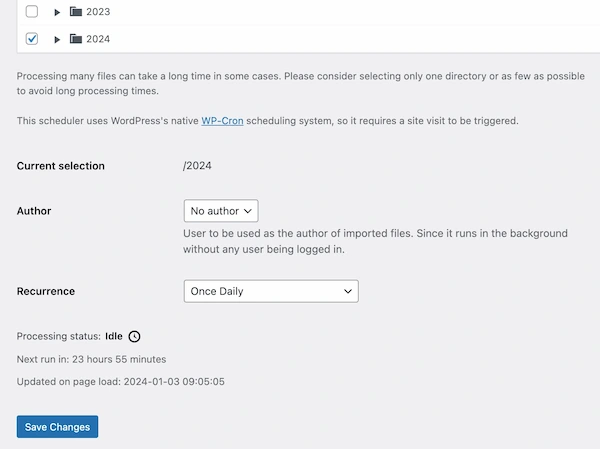The height and width of the screenshot is (449, 600).
Task: Click the Recurrence label
Action: pos(46,291)
